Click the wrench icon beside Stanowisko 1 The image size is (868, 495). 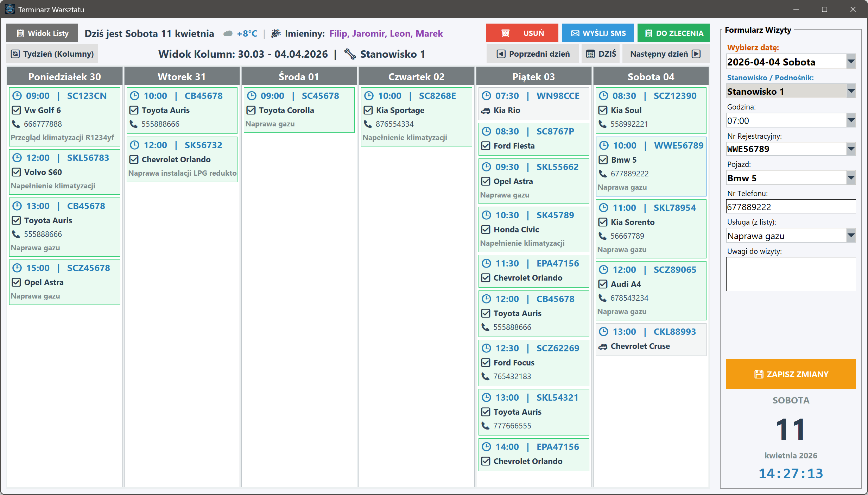350,54
